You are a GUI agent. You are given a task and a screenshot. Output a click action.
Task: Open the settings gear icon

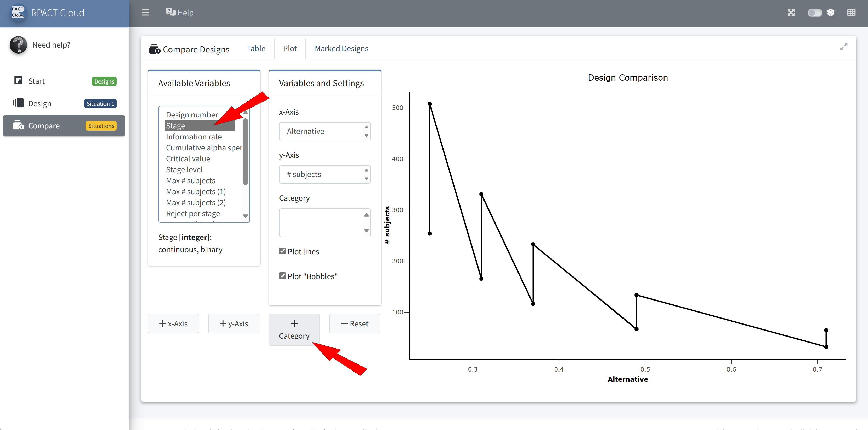pyautogui.click(x=831, y=13)
